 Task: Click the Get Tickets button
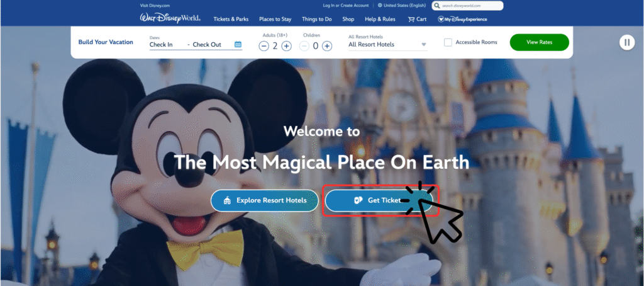(379, 200)
